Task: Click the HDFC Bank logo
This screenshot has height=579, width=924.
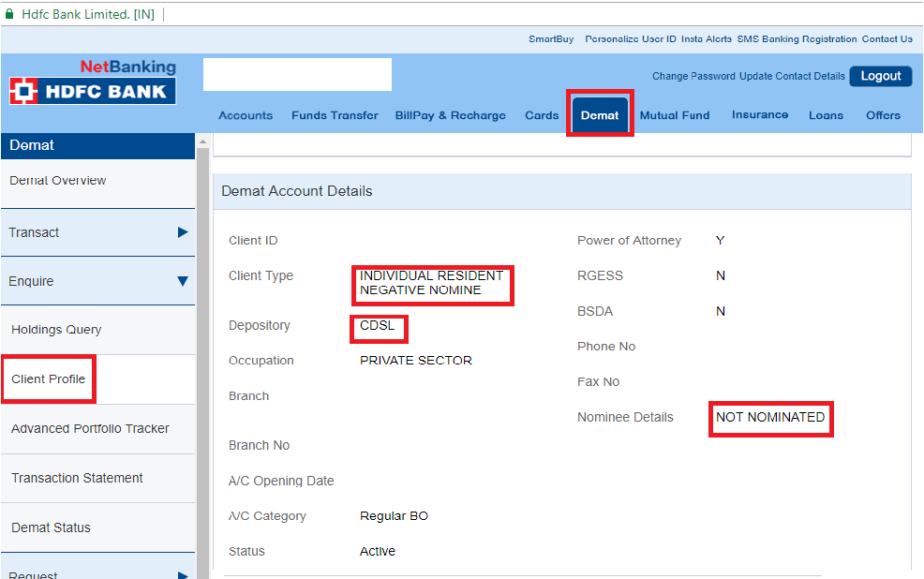Action: (91, 91)
